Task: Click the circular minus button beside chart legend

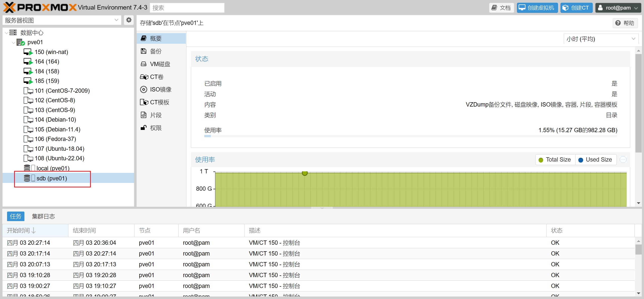Action: [623, 160]
